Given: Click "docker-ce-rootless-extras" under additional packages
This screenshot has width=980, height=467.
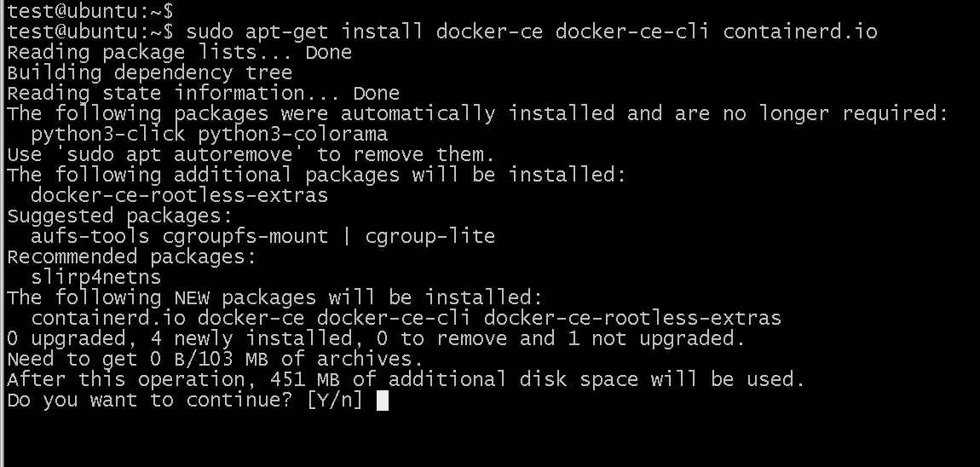Looking at the screenshot, I should point(179,196).
